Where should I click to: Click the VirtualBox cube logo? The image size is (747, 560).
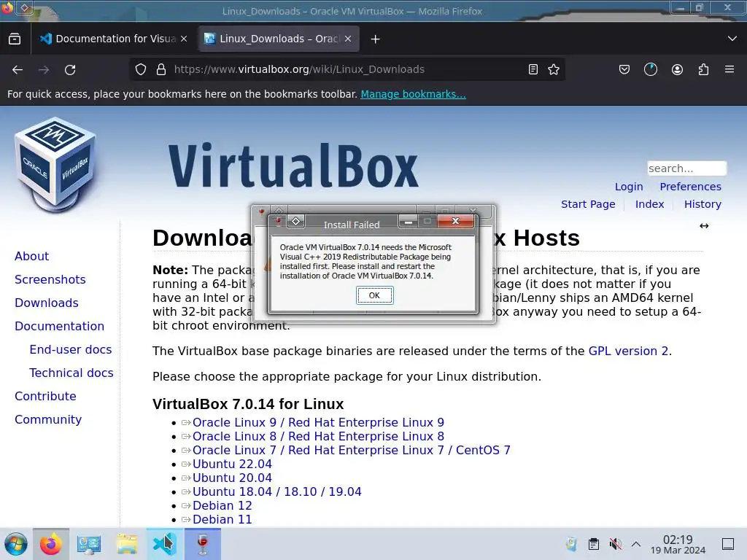coord(56,164)
